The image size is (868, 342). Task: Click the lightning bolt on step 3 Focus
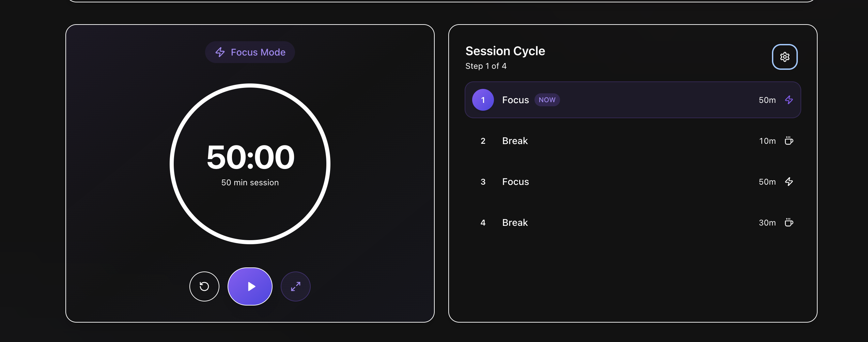789,182
